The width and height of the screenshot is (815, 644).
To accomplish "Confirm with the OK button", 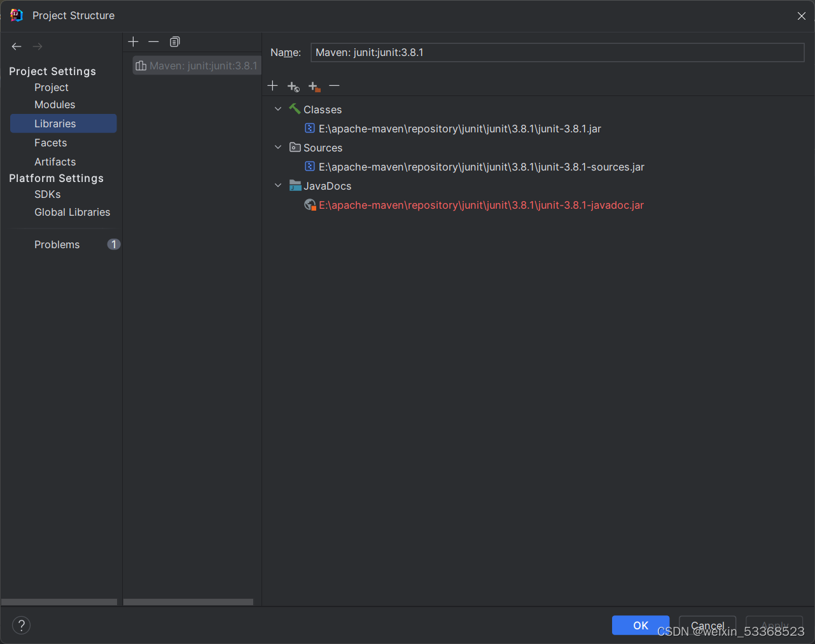I will point(641,626).
